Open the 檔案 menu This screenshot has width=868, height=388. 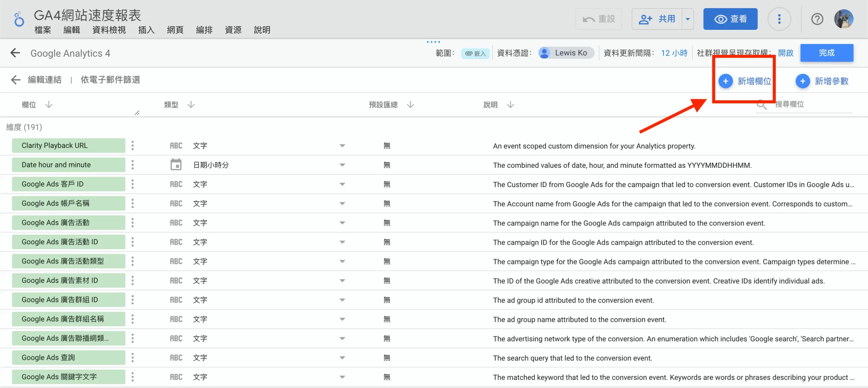click(43, 30)
